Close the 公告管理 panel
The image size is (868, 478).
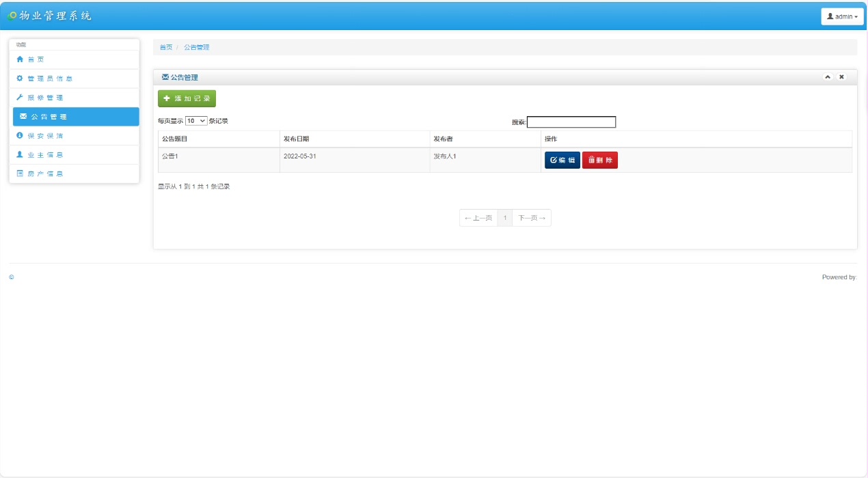point(842,77)
